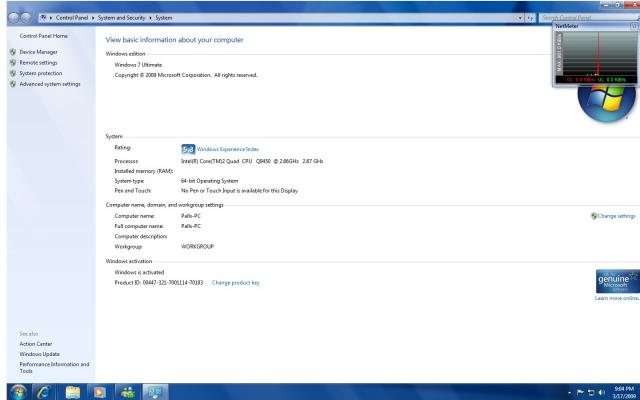The image size is (640, 400).
Task: Open the Start menu orb
Action: coord(18,392)
